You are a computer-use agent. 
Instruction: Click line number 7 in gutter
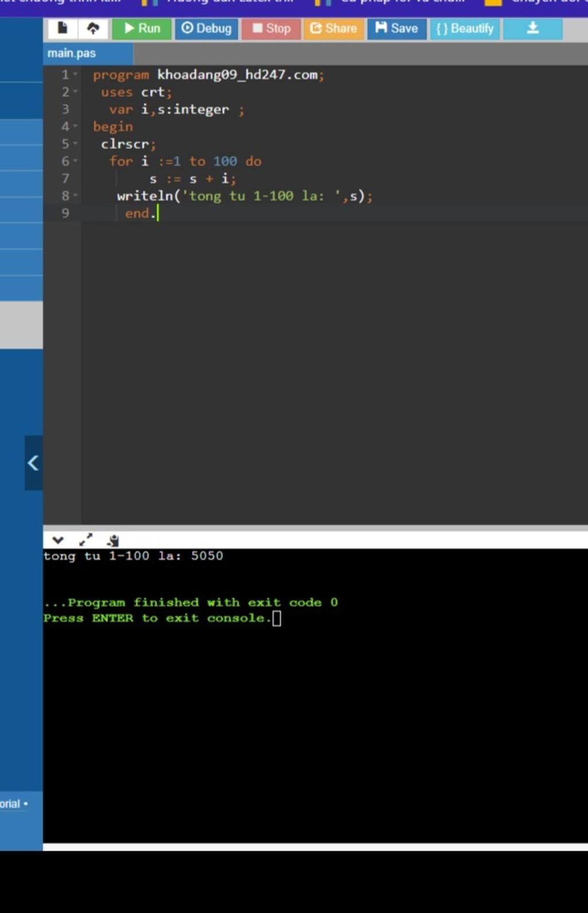65,179
